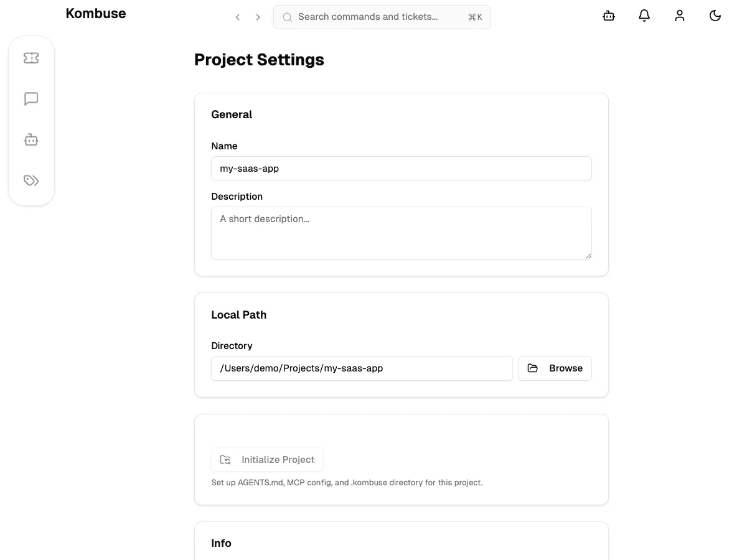Click the Browse button
Image resolution: width=747 pixels, height=560 pixels.
[x=555, y=368]
